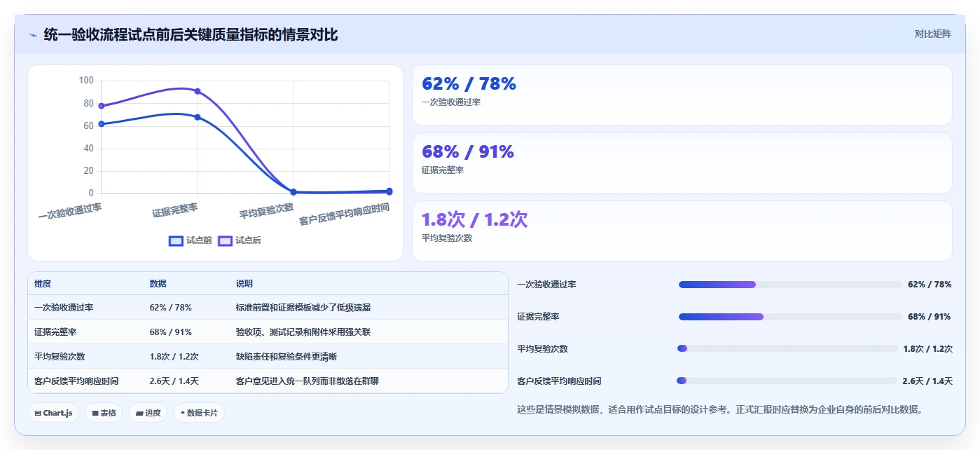Open the 68% / 91% data card

pos(682,163)
